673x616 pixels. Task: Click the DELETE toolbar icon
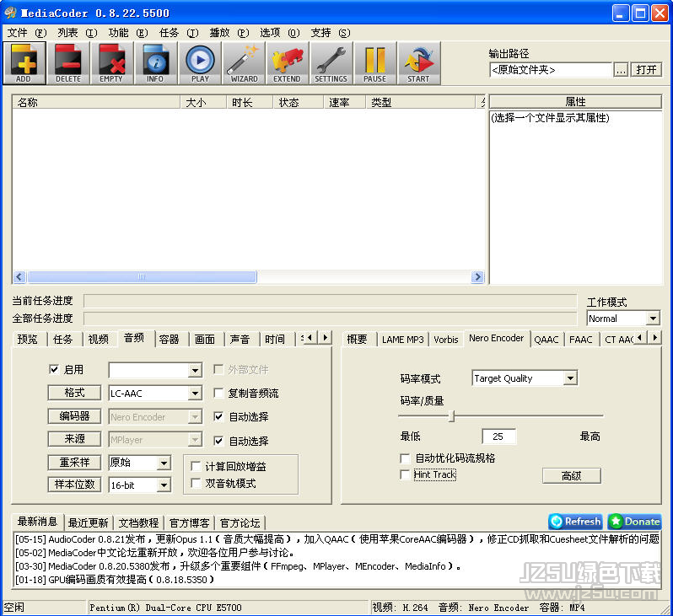click(x=68, y=63)
